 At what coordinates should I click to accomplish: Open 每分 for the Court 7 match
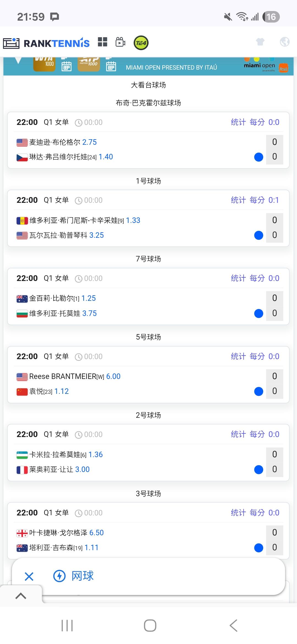[x=257, y=278]
